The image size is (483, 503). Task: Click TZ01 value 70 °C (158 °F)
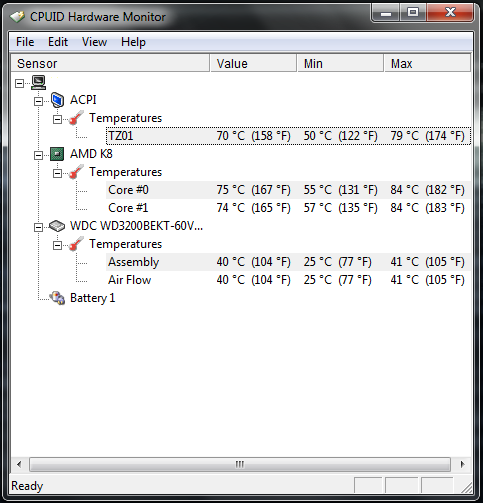pos(254,136)
